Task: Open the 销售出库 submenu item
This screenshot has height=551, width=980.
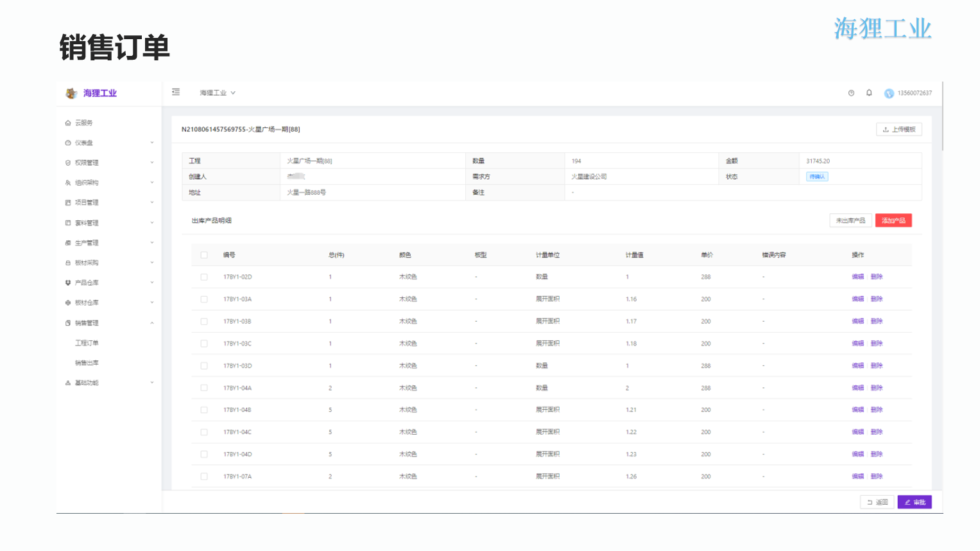Action: 87,363
